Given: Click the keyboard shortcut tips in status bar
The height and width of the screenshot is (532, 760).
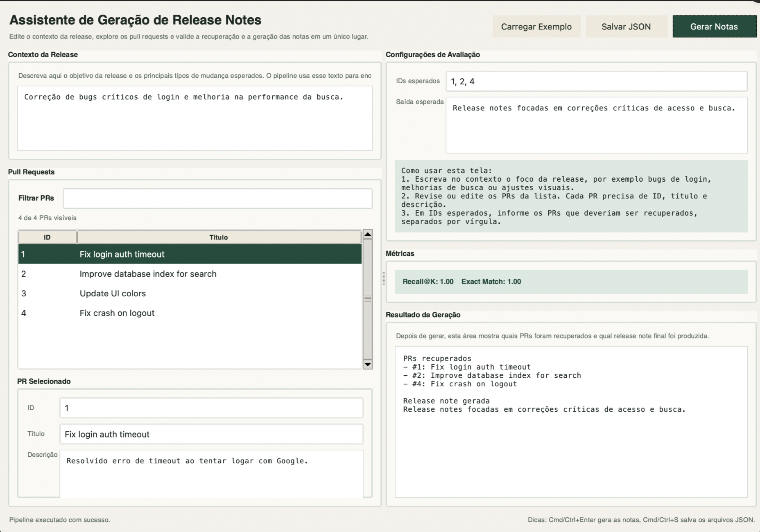Looking at the screenshot, I should [x=641, y=520].
